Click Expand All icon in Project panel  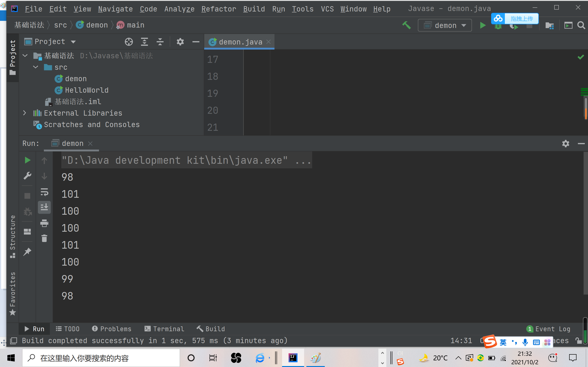click(x=144, y=42)
